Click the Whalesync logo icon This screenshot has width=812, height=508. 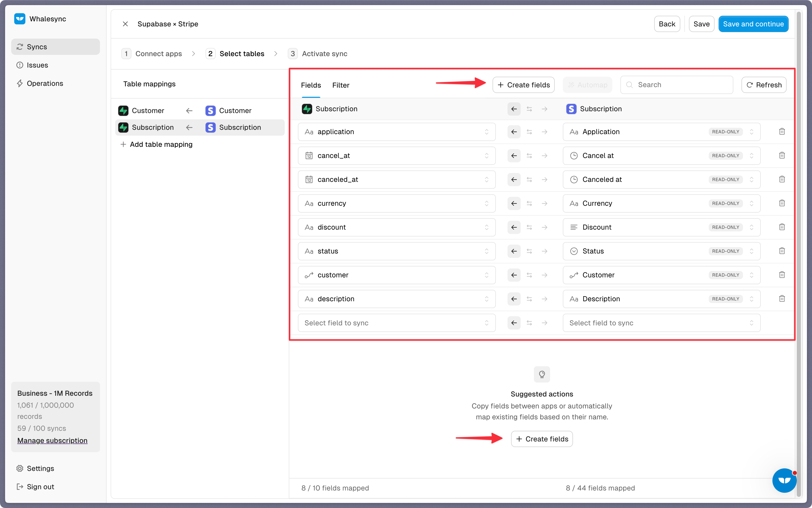point(20,19)
